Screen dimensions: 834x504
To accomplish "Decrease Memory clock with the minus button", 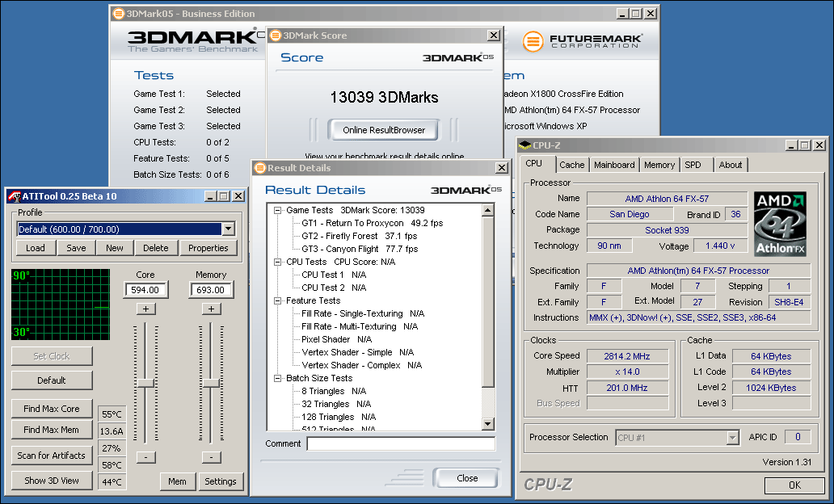I will point(211,457).
